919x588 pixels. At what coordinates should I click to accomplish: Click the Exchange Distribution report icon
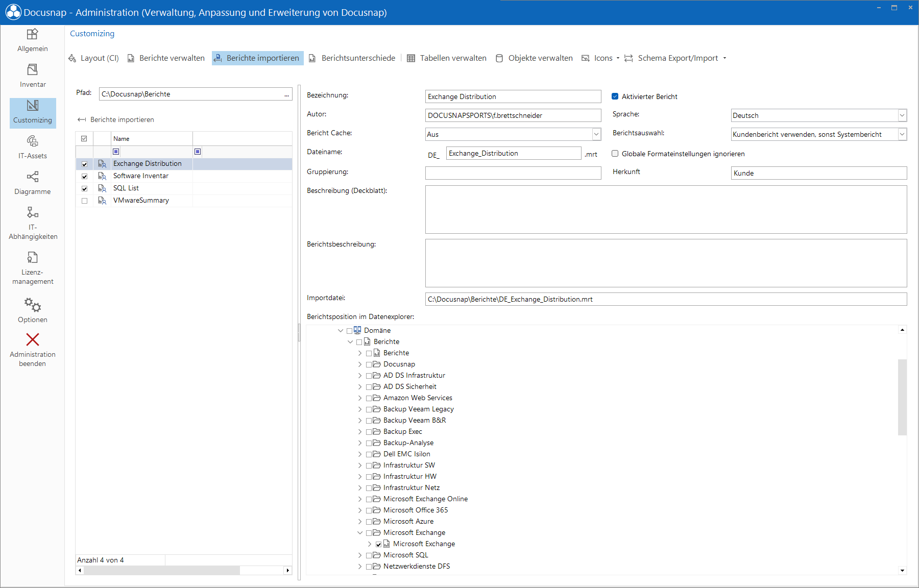coord(102,164)
